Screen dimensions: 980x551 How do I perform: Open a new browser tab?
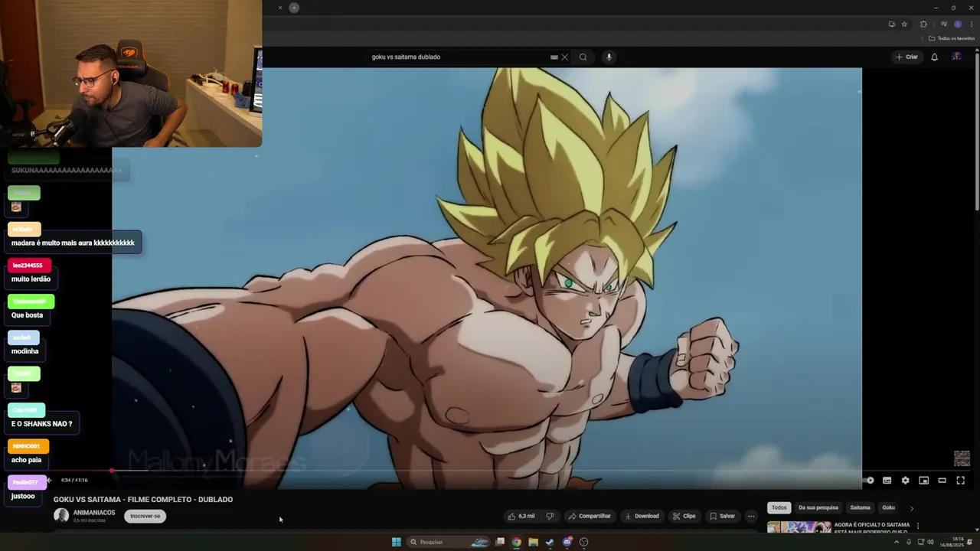(x=294, y=8)
